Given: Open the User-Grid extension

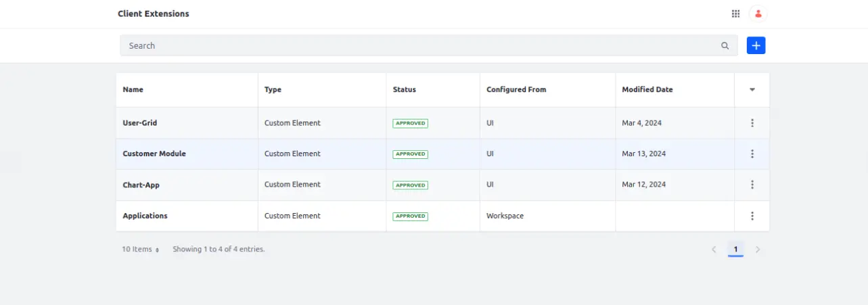Looking at the screenshot, I should [x=140, y=123].
